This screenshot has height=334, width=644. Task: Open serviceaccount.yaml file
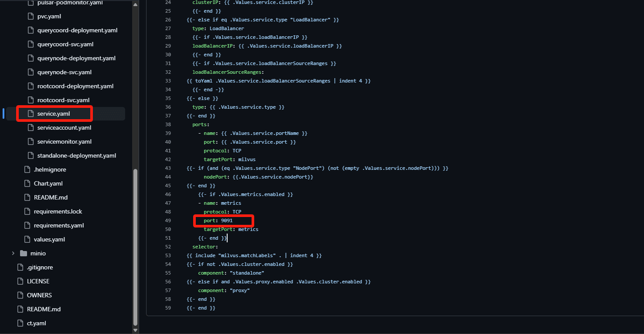(x=64, y=127)
